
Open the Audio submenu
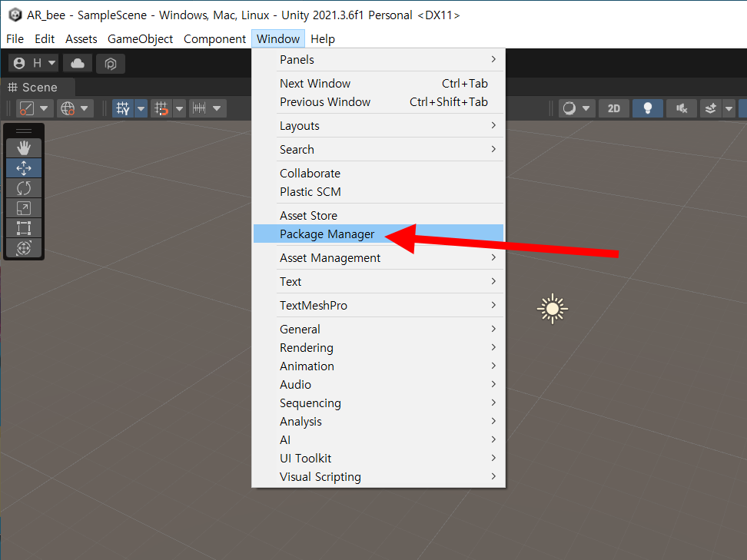[378, 384]
